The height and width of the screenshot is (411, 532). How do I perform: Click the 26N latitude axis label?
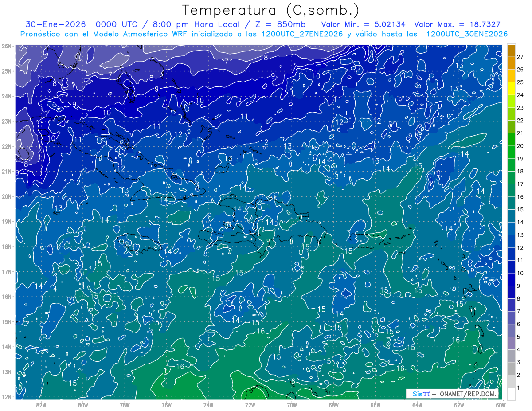pos(6,46)
